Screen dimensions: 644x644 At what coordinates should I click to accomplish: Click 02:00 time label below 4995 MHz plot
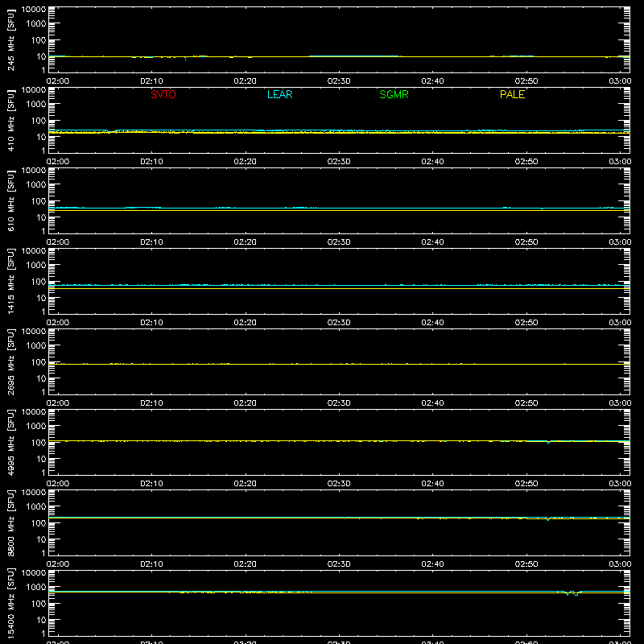pyautogui.click(x=58, y=484)
